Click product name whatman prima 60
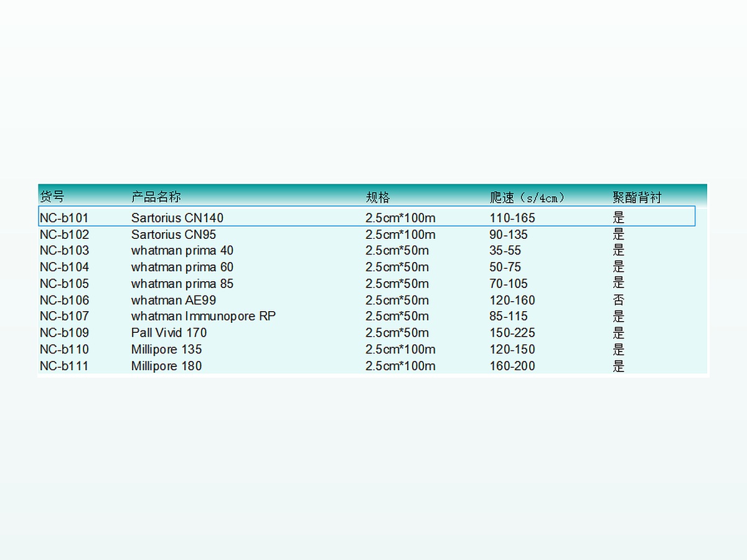This screenshot has height=560, width=747. pyautogui.click(x=182, y=267)
